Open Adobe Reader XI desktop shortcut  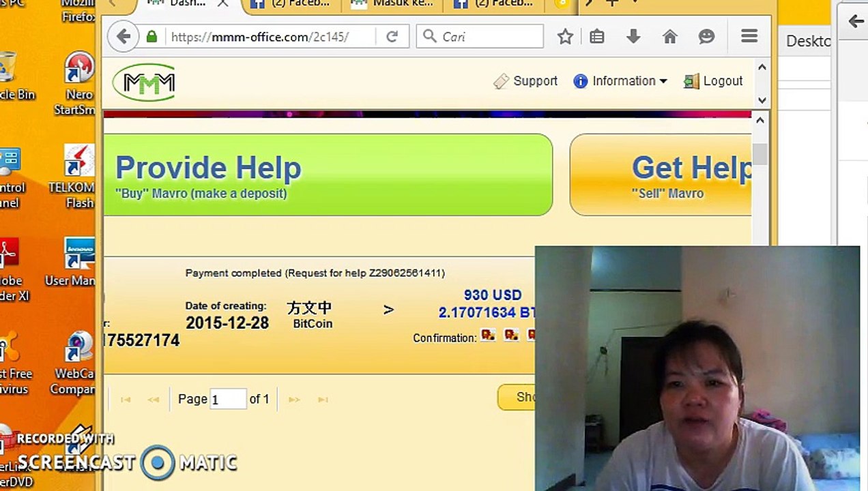coord(12,269)
